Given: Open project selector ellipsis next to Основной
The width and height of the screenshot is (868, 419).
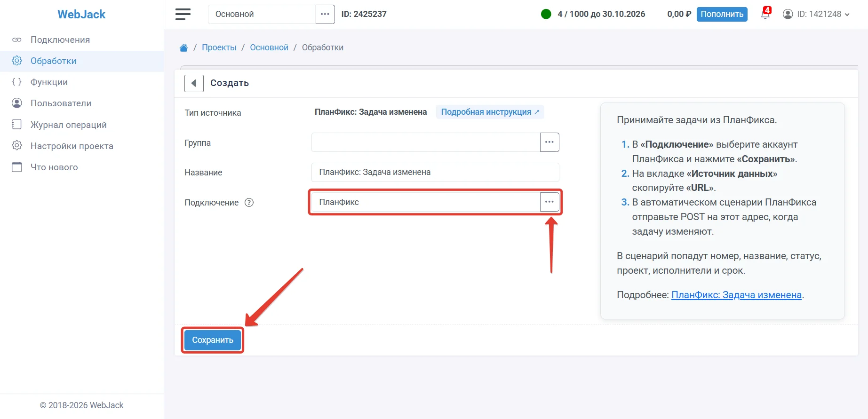Looking at the screenshot, I should [325, 14].
